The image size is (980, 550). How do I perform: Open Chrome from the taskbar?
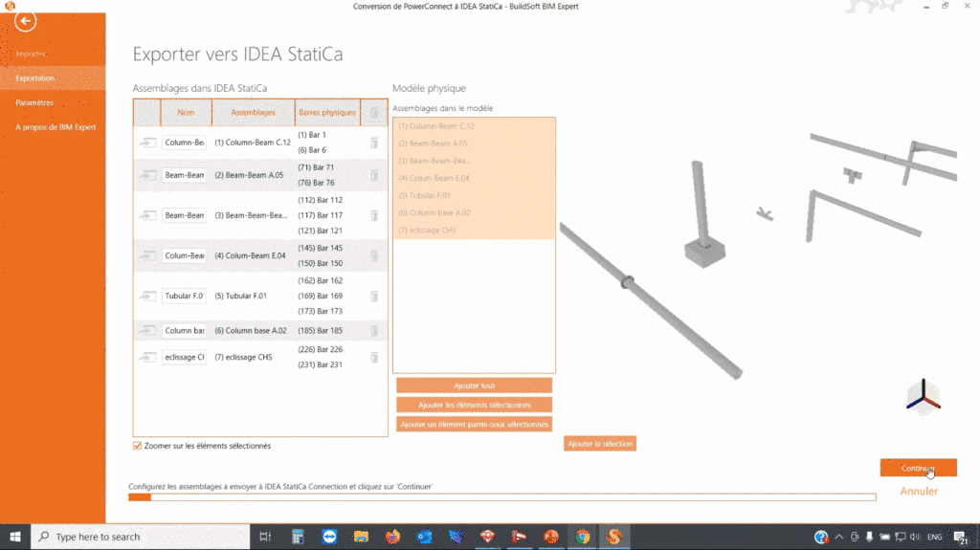[583, 537]
